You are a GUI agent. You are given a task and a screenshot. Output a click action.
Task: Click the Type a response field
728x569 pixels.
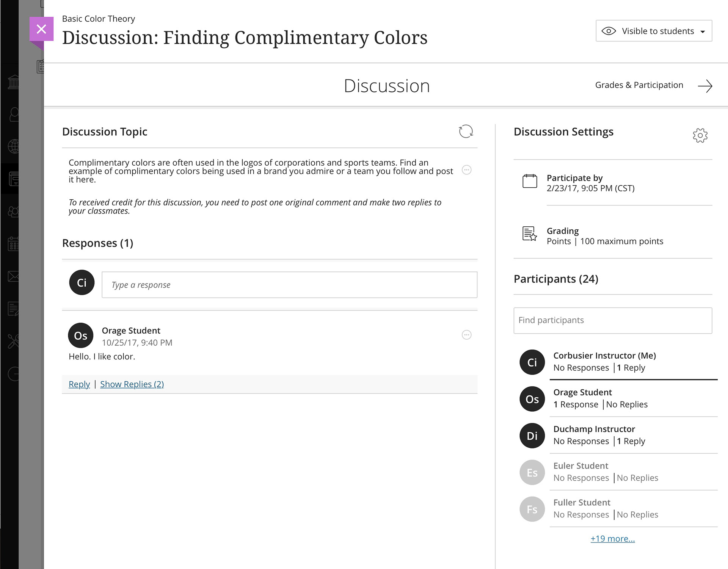coord(289,285)
